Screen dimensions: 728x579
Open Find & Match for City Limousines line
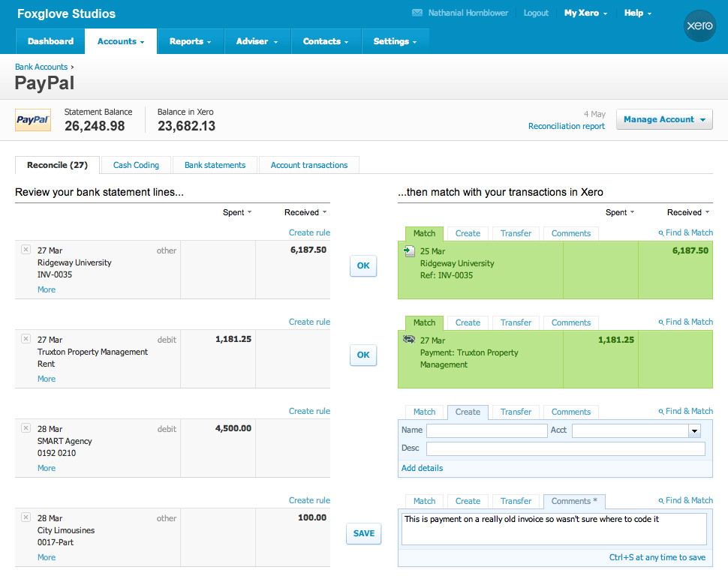pos(686,500)
